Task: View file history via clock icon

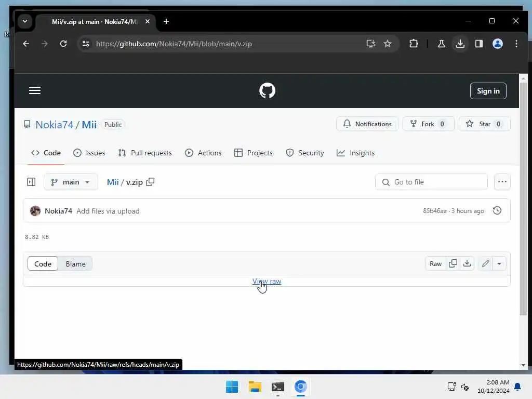Action: (x=497, y=211)
